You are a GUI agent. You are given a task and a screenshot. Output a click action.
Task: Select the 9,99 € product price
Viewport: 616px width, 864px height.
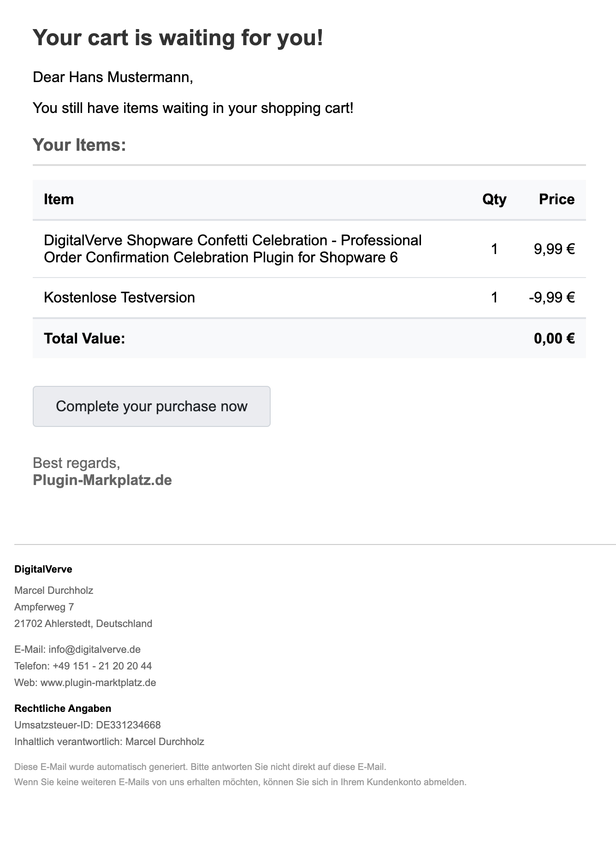(554, 249)
